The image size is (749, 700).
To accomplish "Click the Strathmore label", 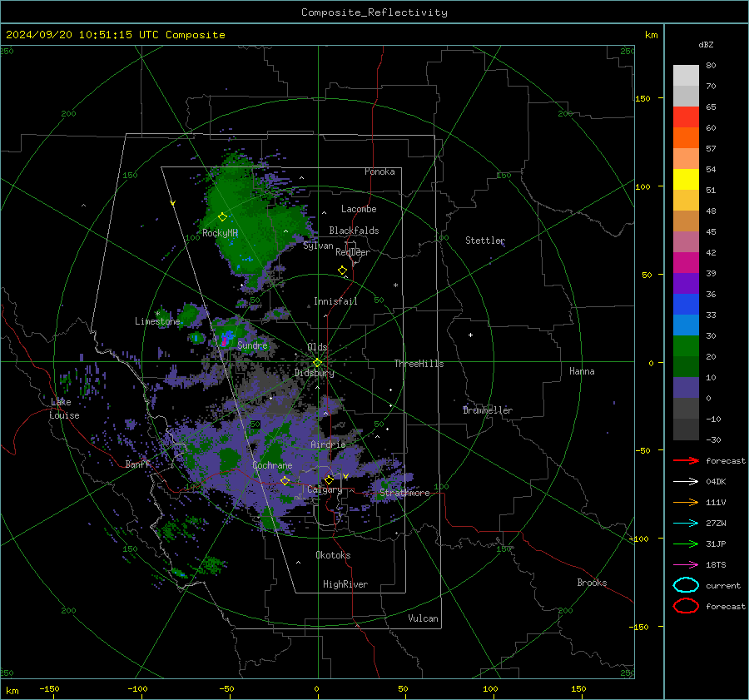I will pos(404,493).
